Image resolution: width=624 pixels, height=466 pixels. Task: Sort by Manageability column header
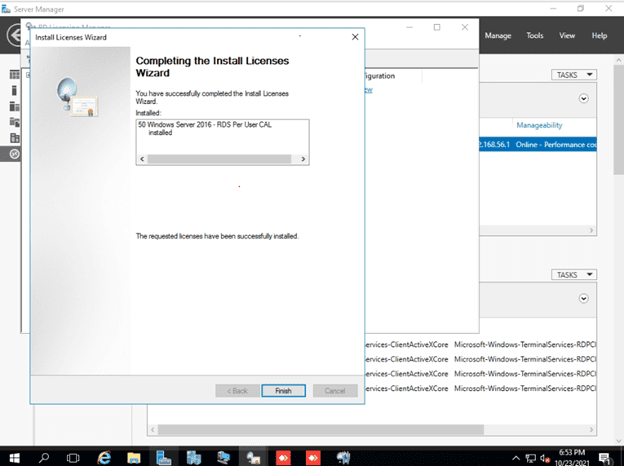(539, 125)
